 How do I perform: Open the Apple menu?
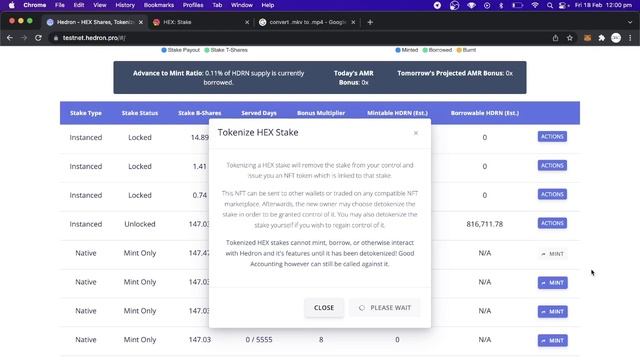coord(11,5)
